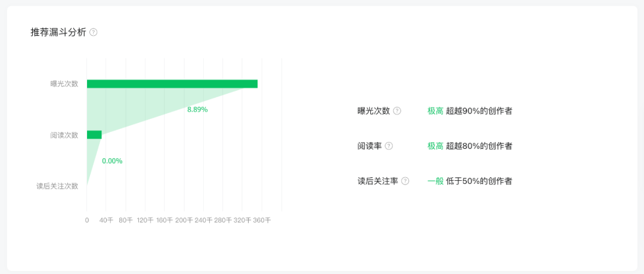Click the 曝光次数 axis label

[64, 84]
